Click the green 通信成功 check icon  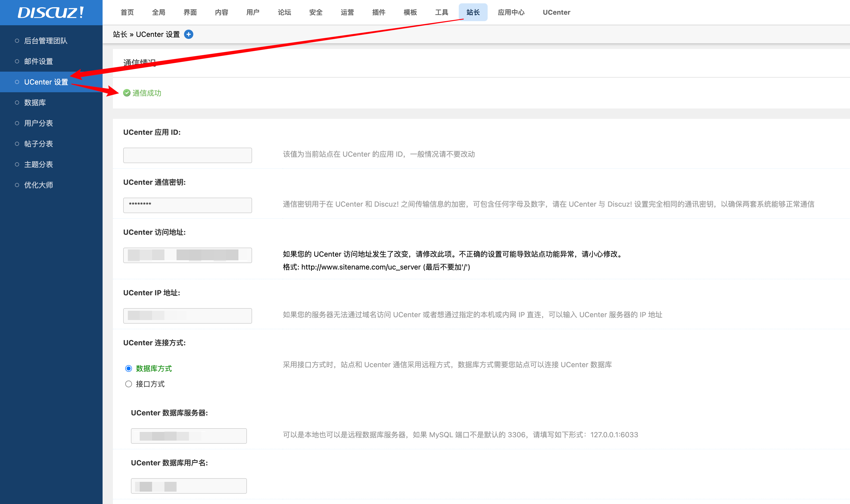[127, 93]
